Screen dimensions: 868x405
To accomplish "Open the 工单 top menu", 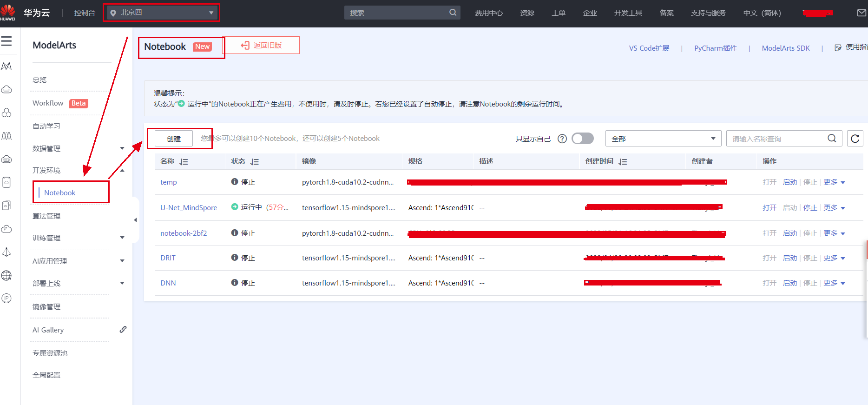I will (x=559, y=13).
